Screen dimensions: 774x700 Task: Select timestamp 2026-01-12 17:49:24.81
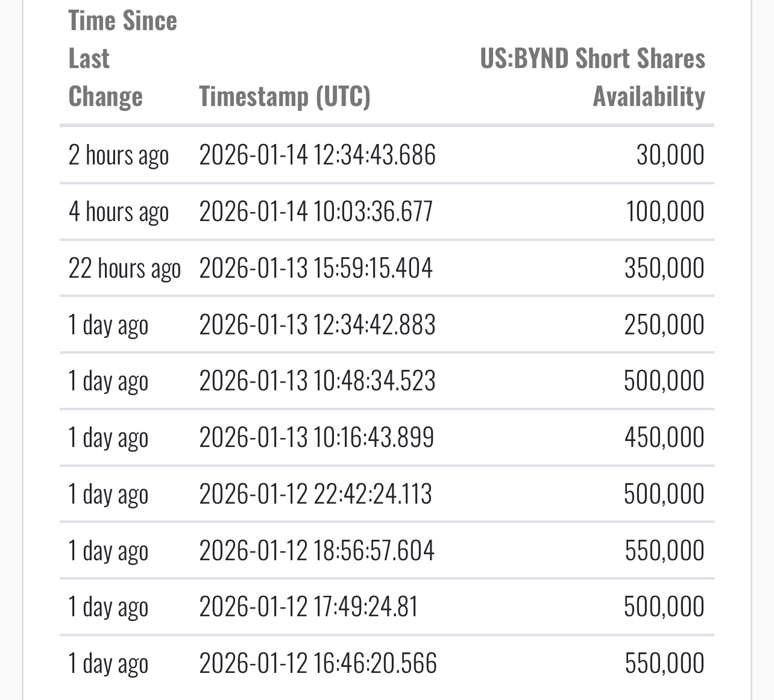click(308, 607)
